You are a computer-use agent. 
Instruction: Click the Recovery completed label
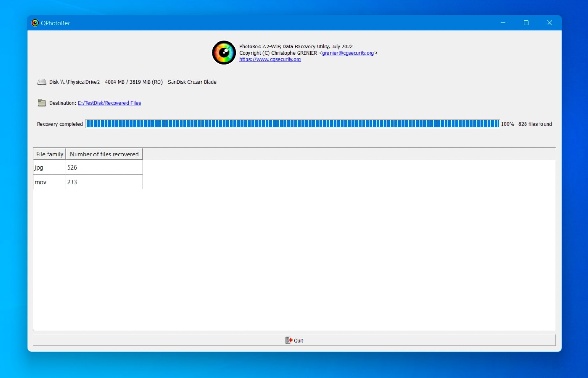60,124
